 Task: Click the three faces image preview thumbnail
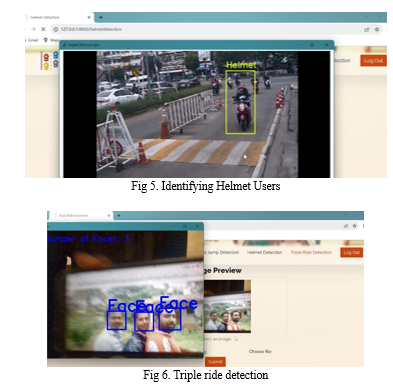227,306
